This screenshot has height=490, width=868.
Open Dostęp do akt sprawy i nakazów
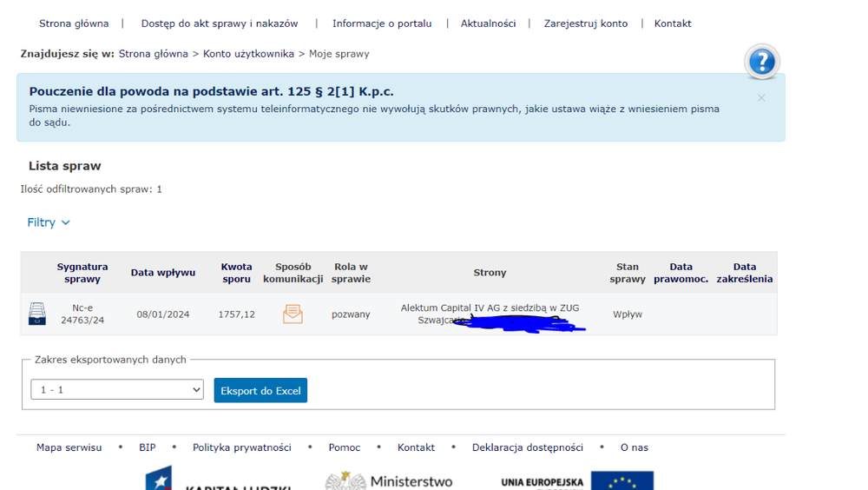tap(220, 23)
